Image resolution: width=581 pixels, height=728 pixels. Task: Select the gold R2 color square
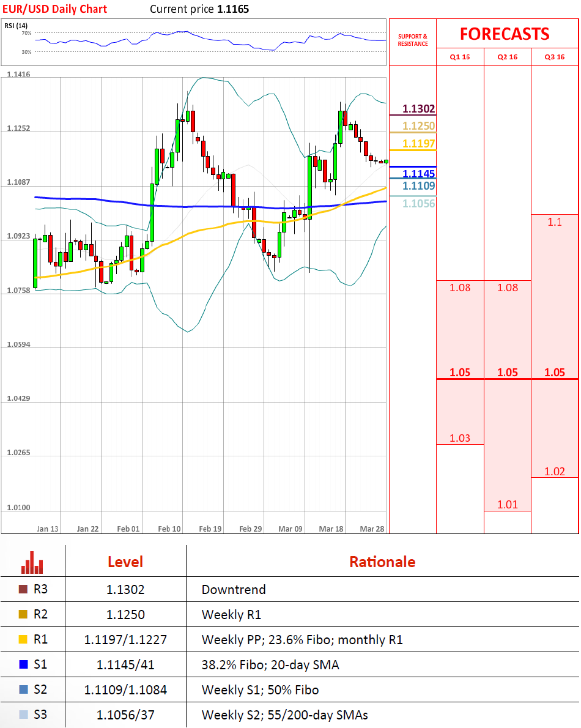coord(23,615)
